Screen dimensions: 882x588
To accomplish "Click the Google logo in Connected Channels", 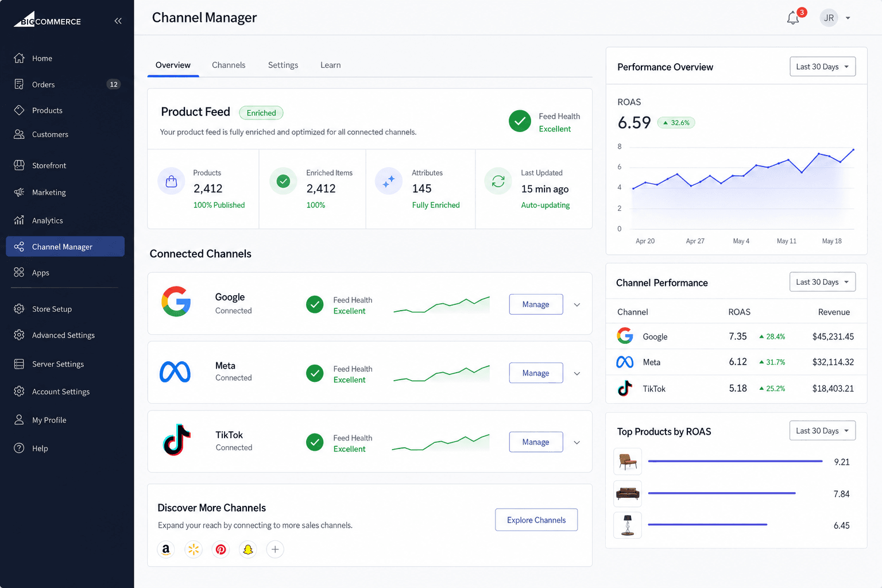I will (x=176, y=301).
